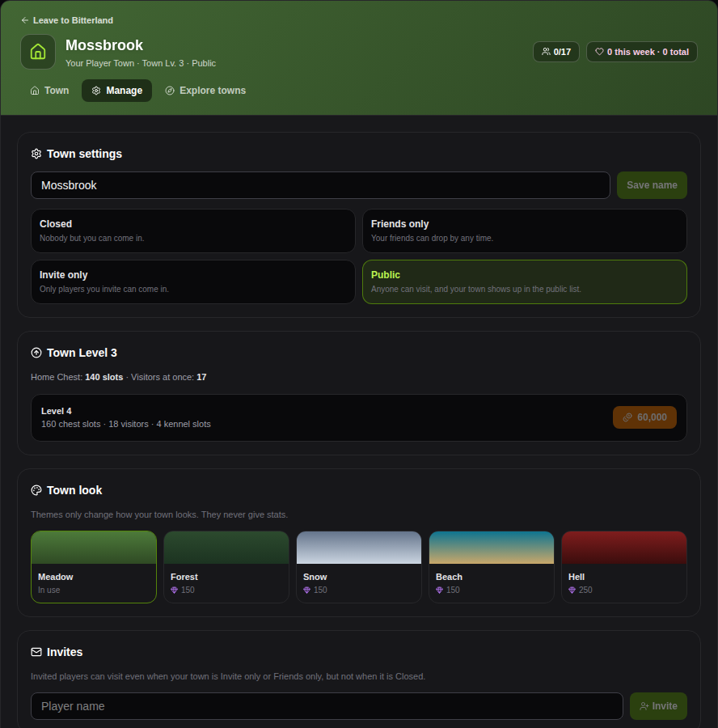Pick the Snow theme card
The image size is (718, 728).
point(359,567)
